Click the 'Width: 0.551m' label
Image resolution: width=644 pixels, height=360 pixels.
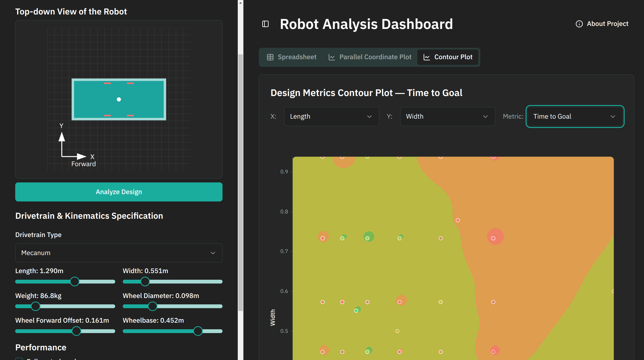(145, 271)
